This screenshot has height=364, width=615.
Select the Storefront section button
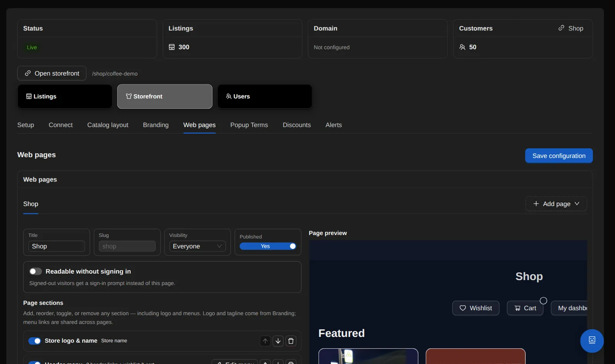pyautogui.click(x=165, y=96)
